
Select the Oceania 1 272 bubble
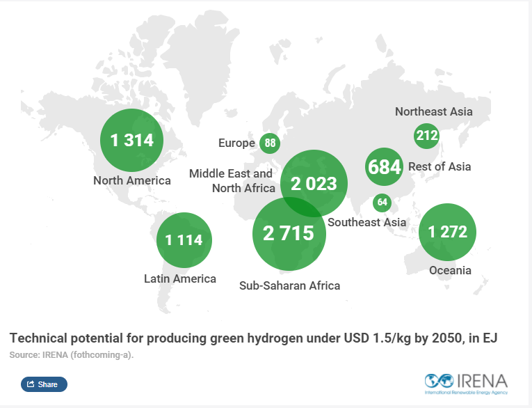(448, 233)
